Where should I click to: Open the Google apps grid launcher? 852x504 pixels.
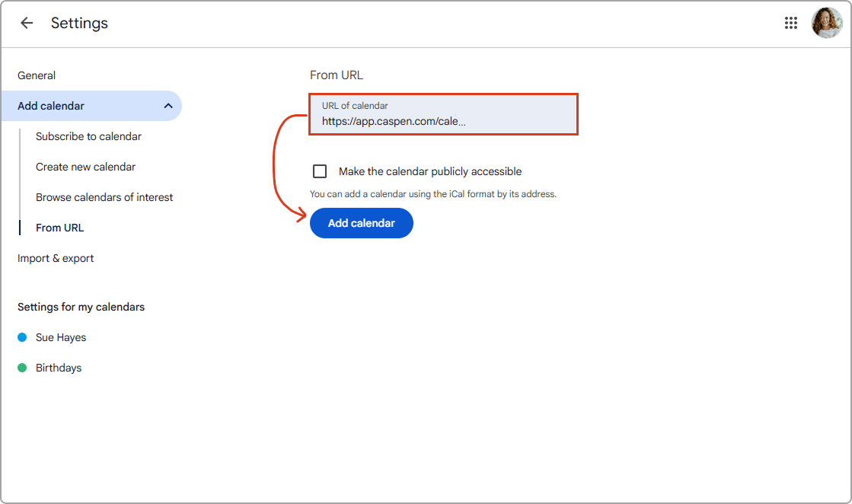point(790,23)
